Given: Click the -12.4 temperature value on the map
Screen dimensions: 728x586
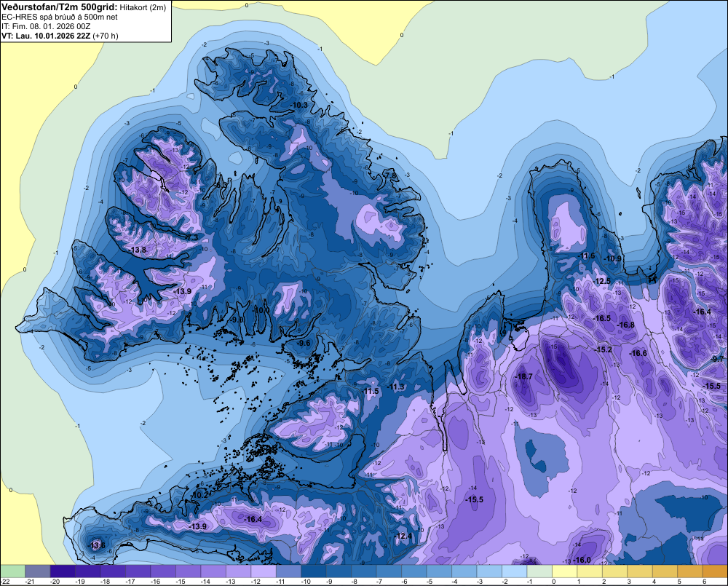Looking at the screenshot, I should click(x=403, y=536).
